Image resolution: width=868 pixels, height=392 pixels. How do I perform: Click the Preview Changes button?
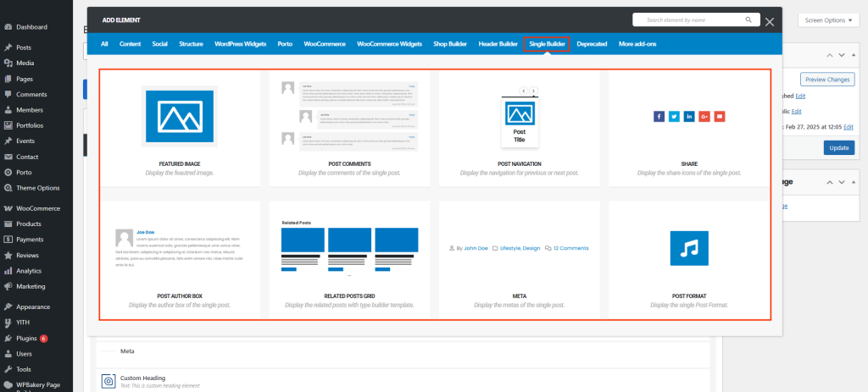[x=826, y=79]
